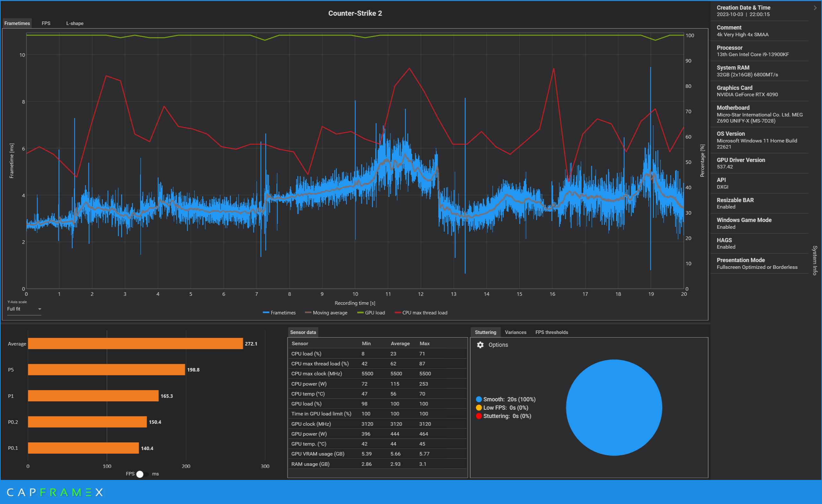Click the Recording time [s] axis label
Viewport: 822px width, 504px height.
(x=355, y=303)
